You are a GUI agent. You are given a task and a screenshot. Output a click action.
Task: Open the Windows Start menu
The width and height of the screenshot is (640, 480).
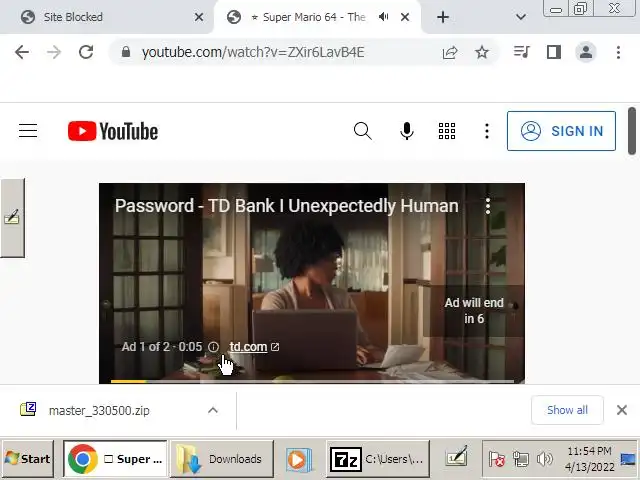pos(28,459)
